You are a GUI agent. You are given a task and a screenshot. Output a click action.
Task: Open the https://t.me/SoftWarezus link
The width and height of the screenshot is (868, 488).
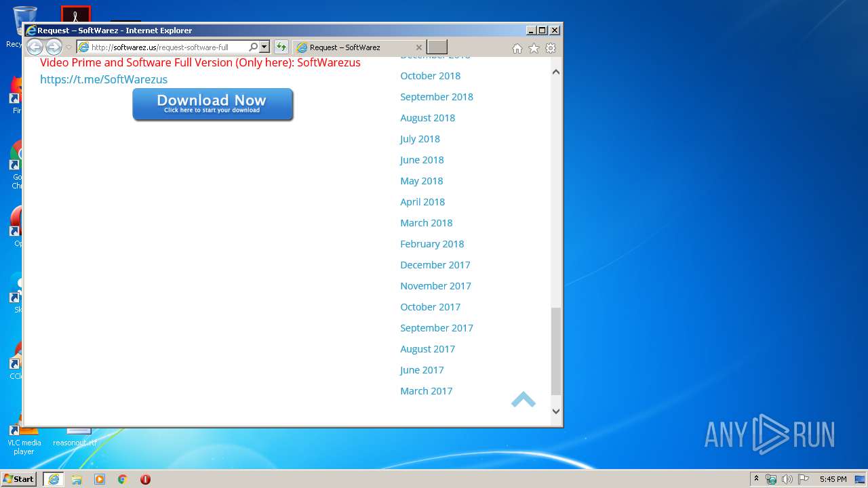coord(104,79)
